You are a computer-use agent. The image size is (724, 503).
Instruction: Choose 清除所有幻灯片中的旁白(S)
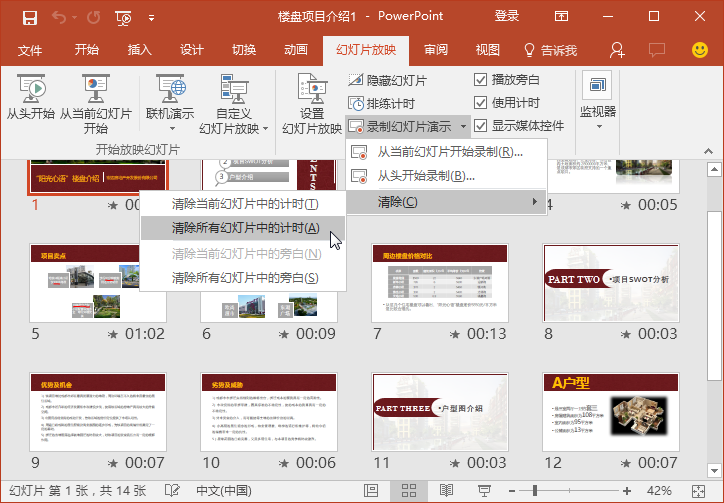243,278
